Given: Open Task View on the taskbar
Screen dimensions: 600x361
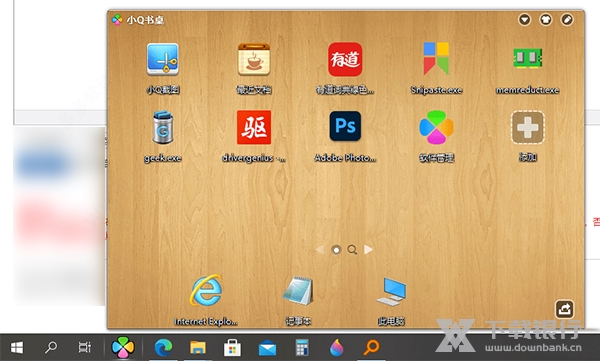Looking at the screenshot, I should coord(85,348).
